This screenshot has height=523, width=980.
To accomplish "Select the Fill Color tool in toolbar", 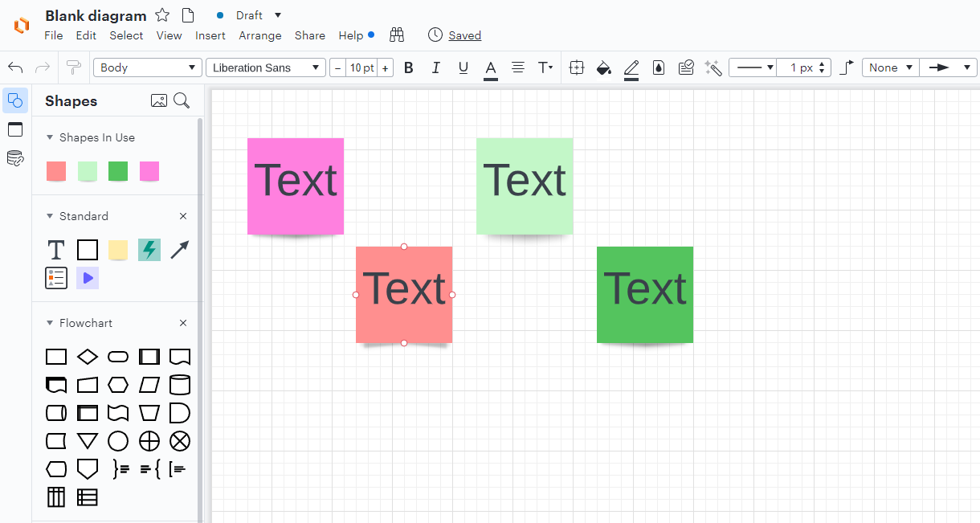I will [x=604, y=67].
